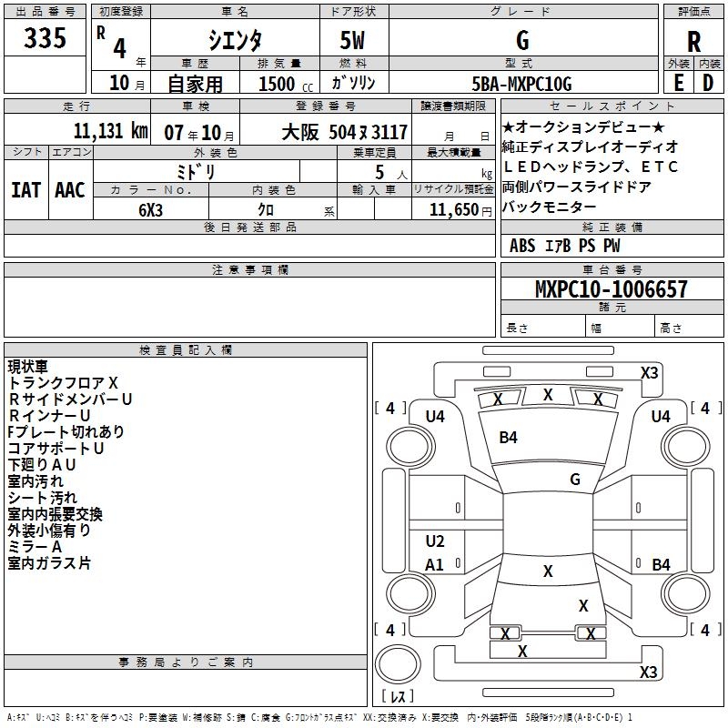728x728 pixels.
Task: Click the G mark on the windshield
Action: 575,480
